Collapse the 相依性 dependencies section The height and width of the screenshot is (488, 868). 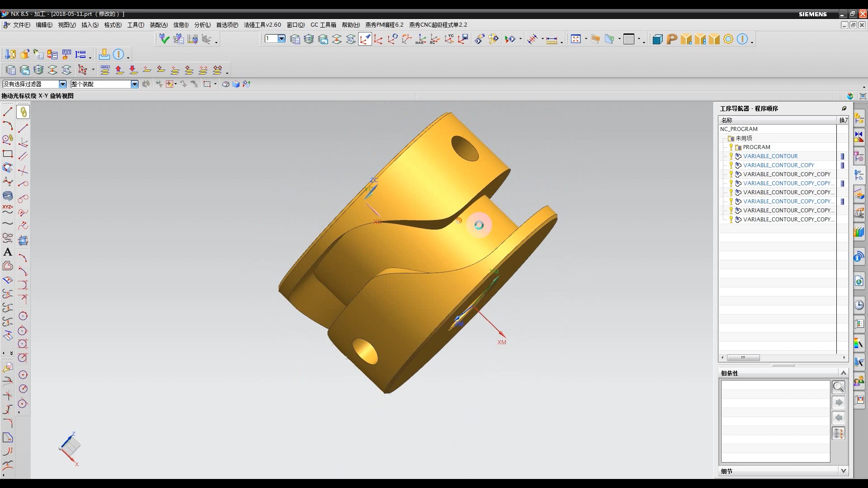[843, 373]
